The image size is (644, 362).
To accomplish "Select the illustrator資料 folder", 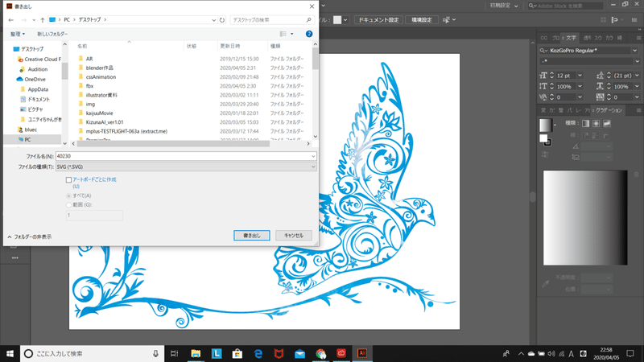I will coord(101,95).
